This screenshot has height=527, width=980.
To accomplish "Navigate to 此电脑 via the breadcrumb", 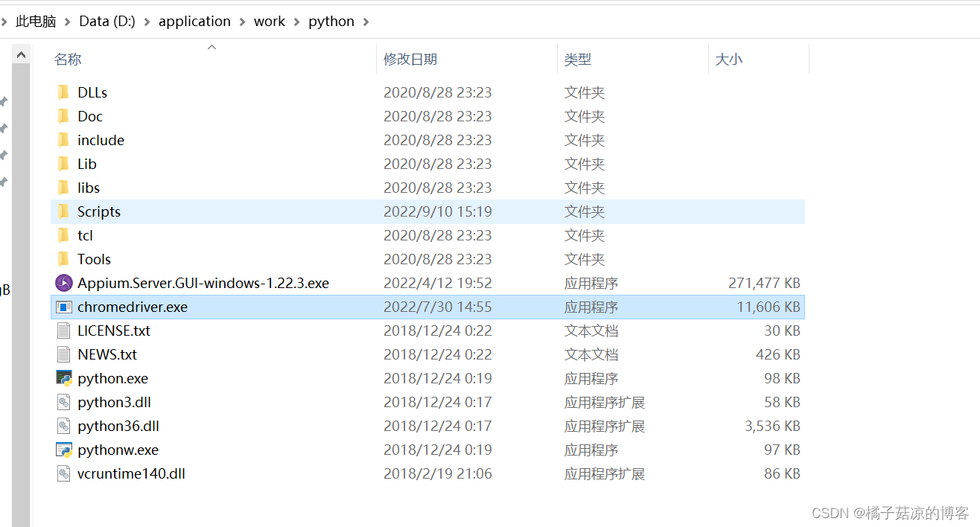I will coord(35,21).
